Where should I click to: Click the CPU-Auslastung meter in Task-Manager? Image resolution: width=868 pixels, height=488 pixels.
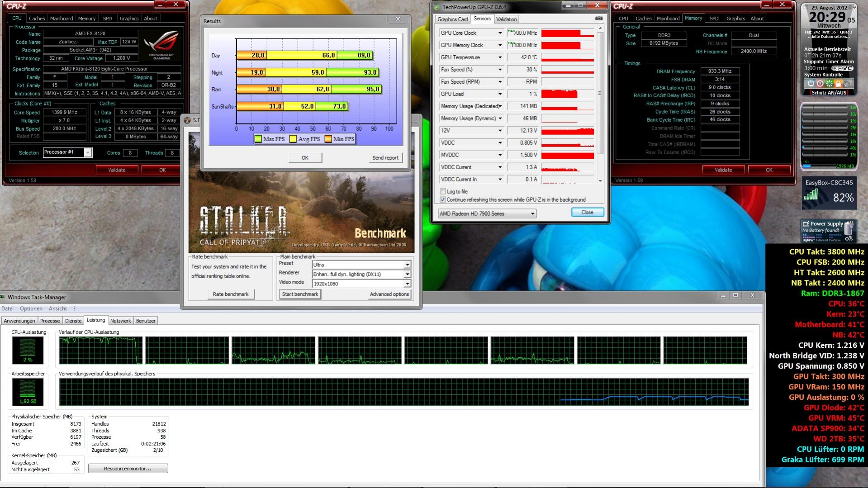coord(28,350)
